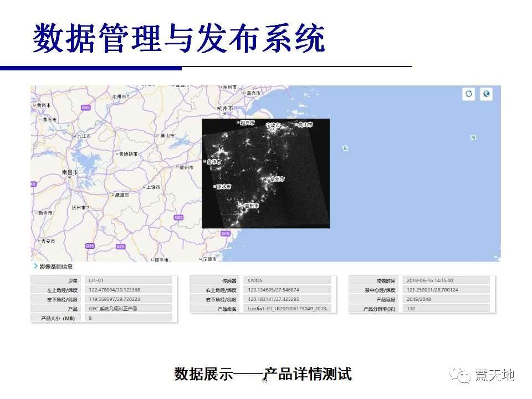This screenshot has width=532, height=399.
Task: Click the G70 highway shield marker
Action: (x=120, y=246)
